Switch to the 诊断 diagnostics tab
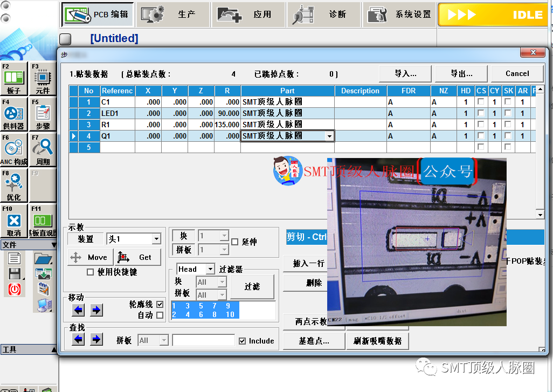 pos(324,15)
